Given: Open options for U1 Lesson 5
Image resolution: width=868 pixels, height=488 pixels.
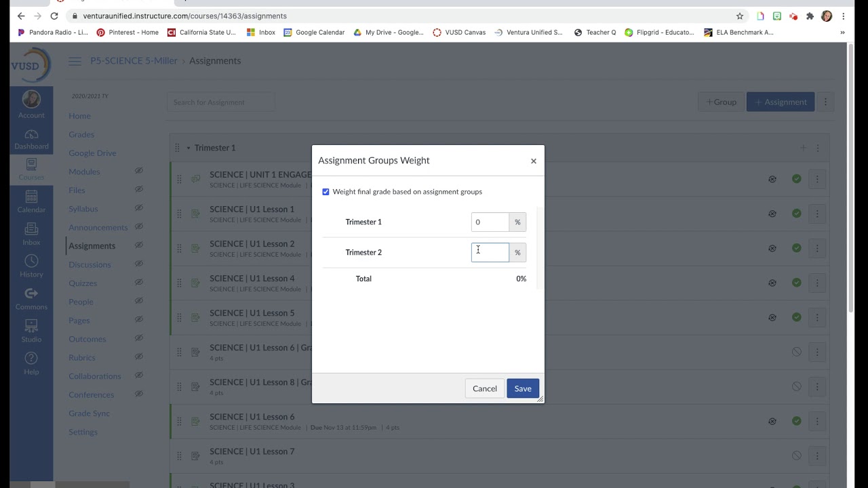Looking at the screenshot, I should point(817,318).
